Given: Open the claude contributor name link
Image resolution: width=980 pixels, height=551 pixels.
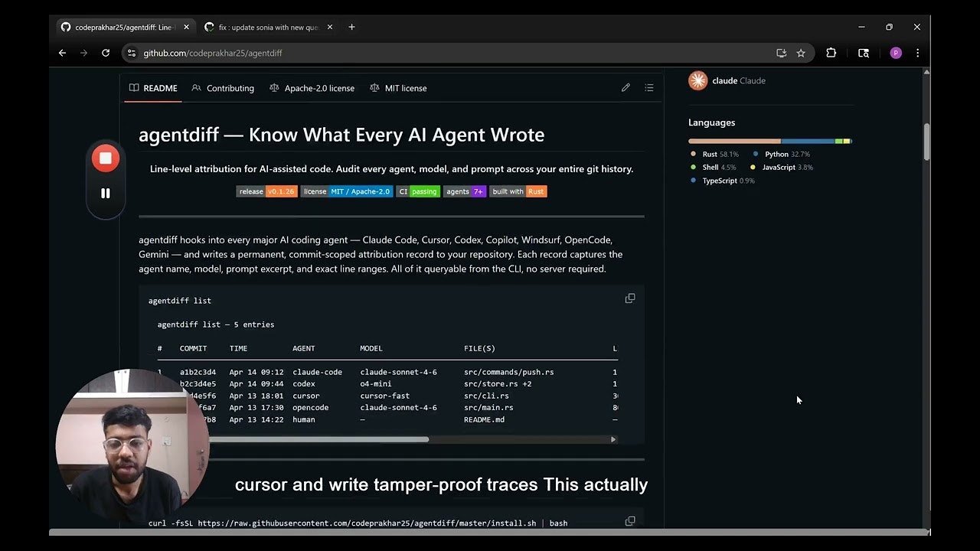Looking at the screenshot, I should [738, 80].
